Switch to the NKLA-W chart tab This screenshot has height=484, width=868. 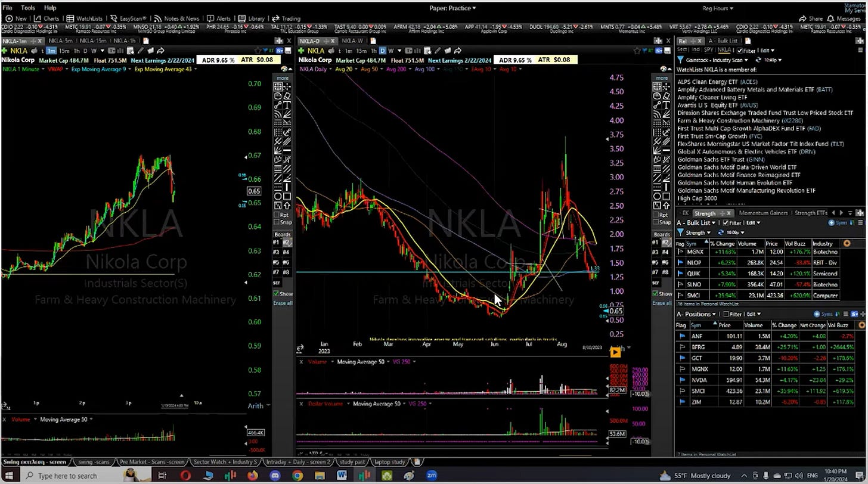pos(352,41)
